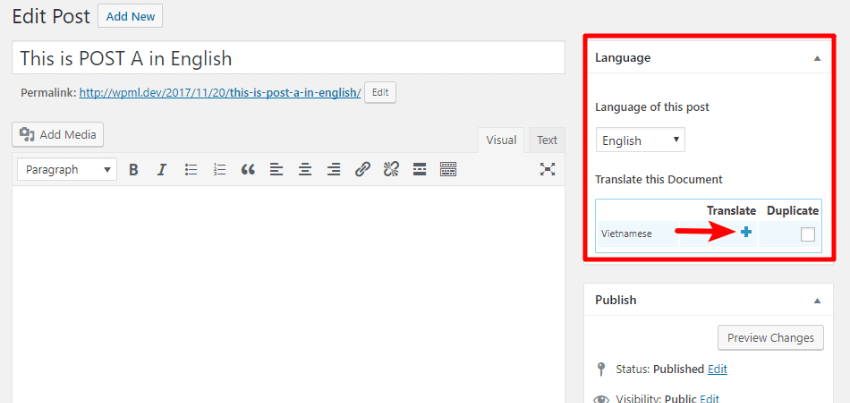Click the 'Translate this Document' label
The image size is (850, 403).
click(x=659, y=180)
